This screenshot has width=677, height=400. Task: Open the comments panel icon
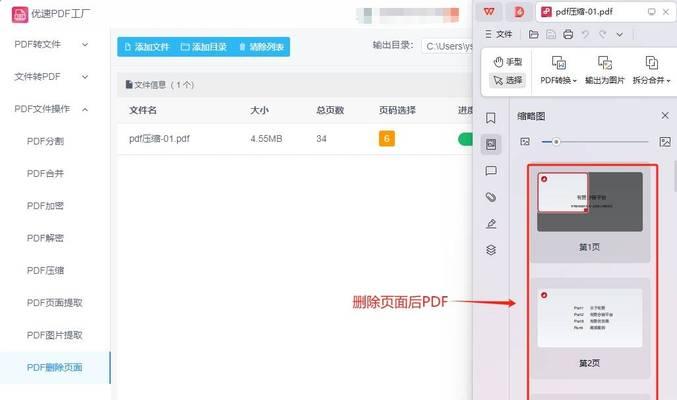(491, 171)
